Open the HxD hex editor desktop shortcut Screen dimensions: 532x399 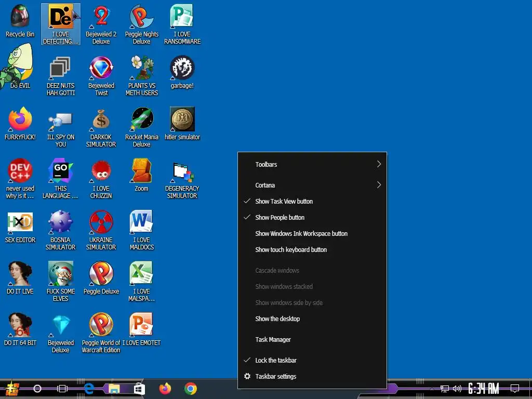point(20,227)
